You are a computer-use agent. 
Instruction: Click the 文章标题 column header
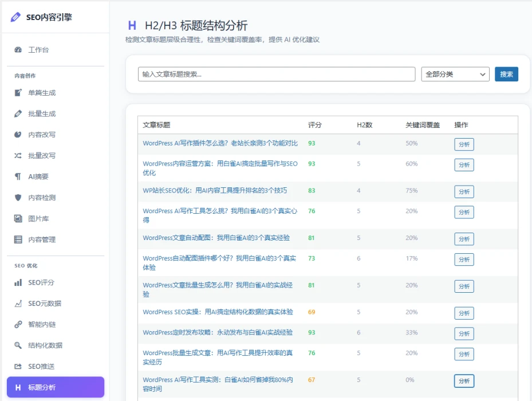(156, 125)
